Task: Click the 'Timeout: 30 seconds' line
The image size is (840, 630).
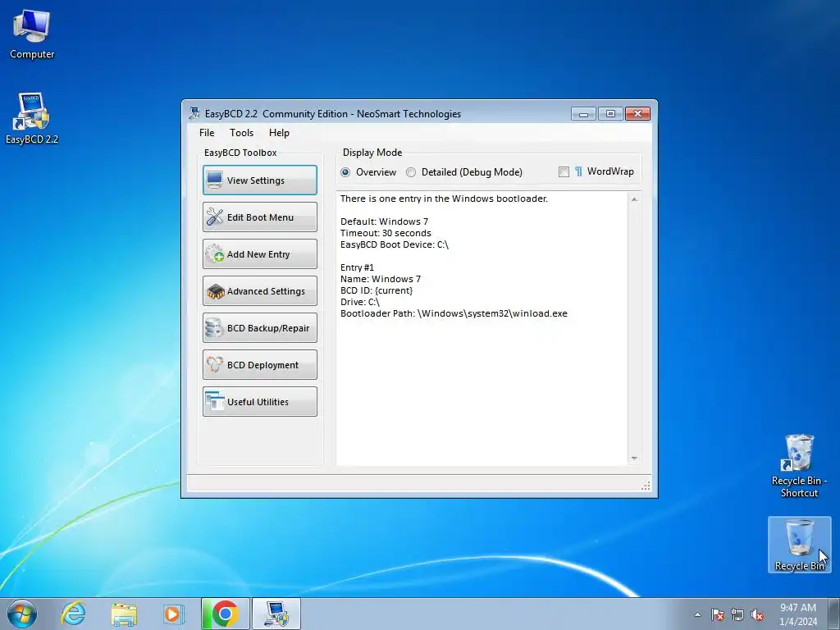Action: (386, 233)
